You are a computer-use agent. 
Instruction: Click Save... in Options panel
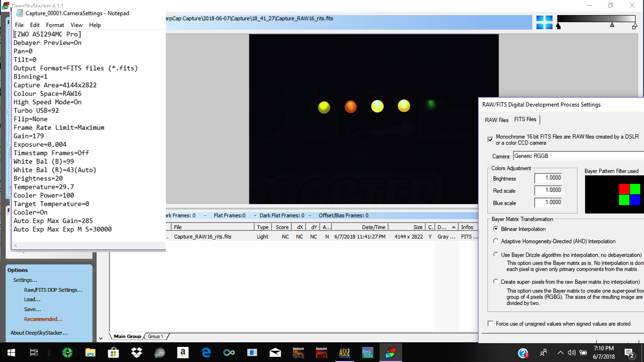pyautogui.click(x=33, y=309)
